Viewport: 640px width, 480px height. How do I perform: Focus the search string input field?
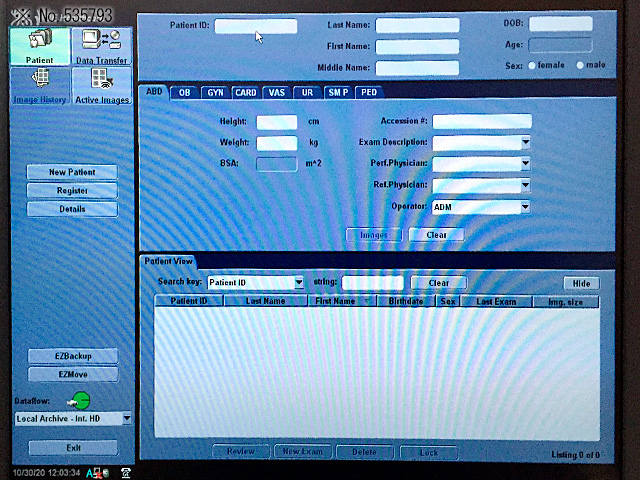(372, 282)
